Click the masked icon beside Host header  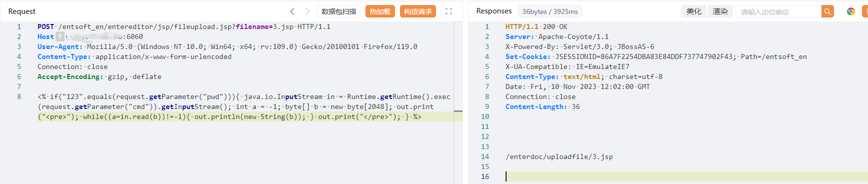point(60,36)
